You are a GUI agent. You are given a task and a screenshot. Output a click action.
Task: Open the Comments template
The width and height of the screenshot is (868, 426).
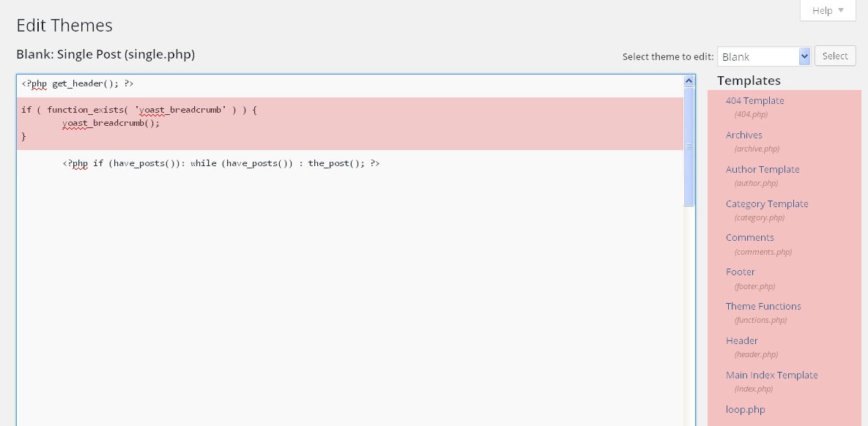pyautogui.click(x=749, y=238)
